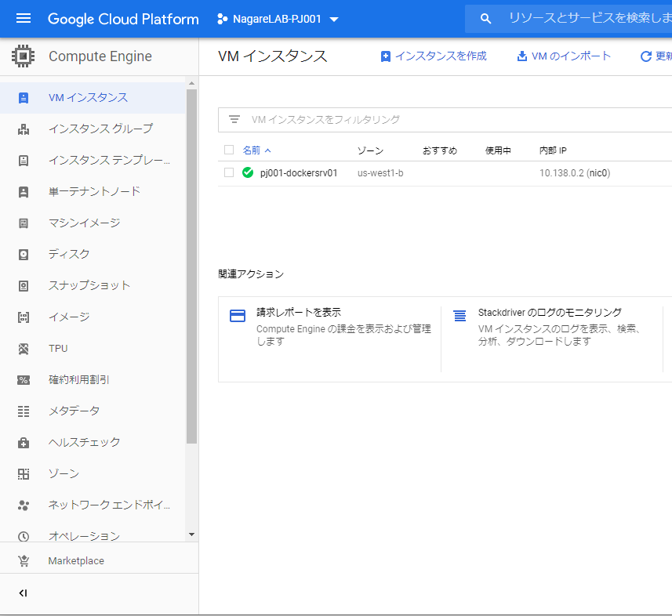Click the Compute Engine chip icon

pos(24,56)
